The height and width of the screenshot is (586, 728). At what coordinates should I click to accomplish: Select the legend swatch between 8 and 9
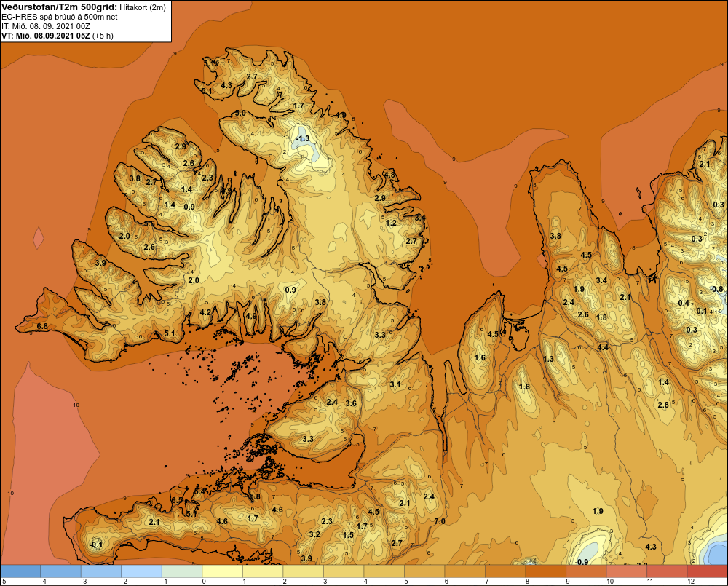tap(545, 571)
